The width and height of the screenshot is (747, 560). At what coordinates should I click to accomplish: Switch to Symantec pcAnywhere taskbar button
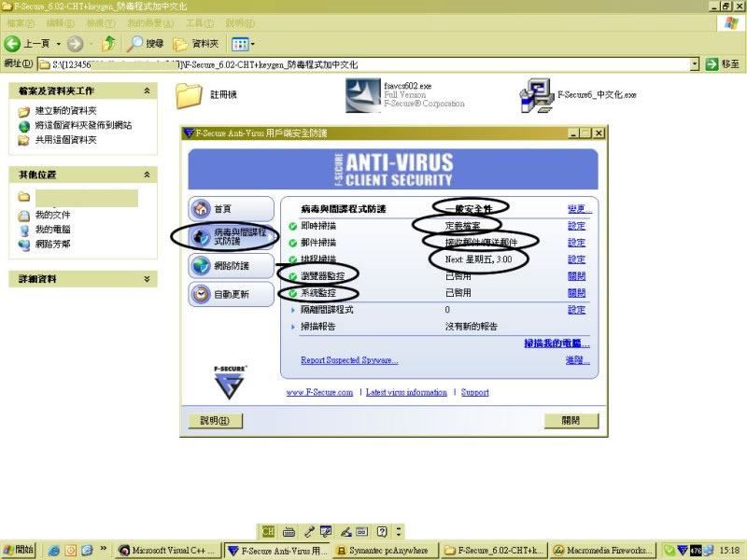[x=386, y=551]
